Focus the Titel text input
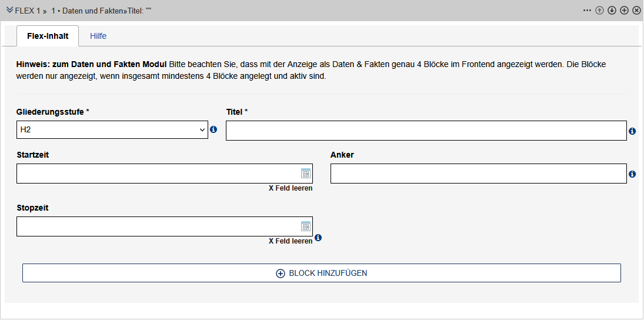This screenshot has height=320, width=644. (426, 131)
